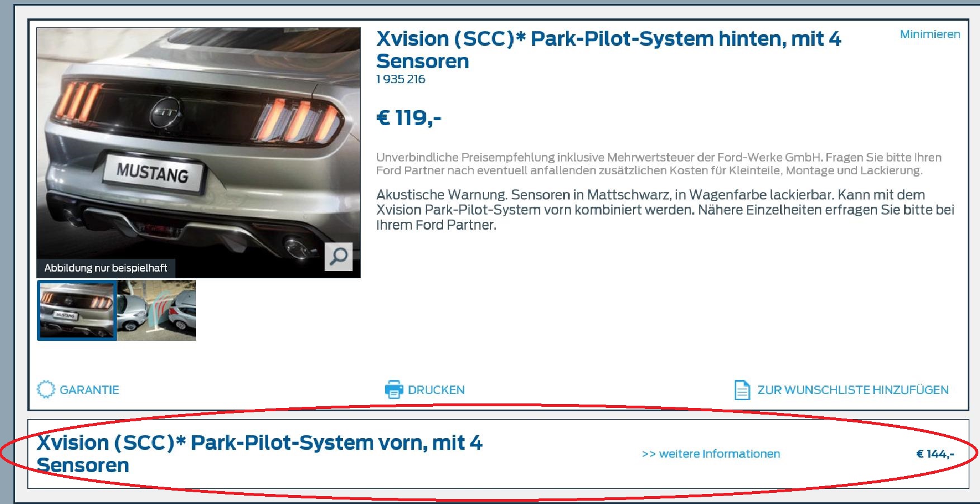Click the printer icon beside Drucken

(394, 389)
